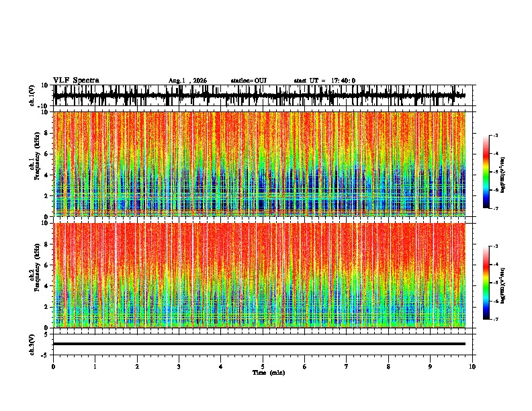Click the "station=OUI" header label
The image size is (532, 411).
click(x=249, y=81)
